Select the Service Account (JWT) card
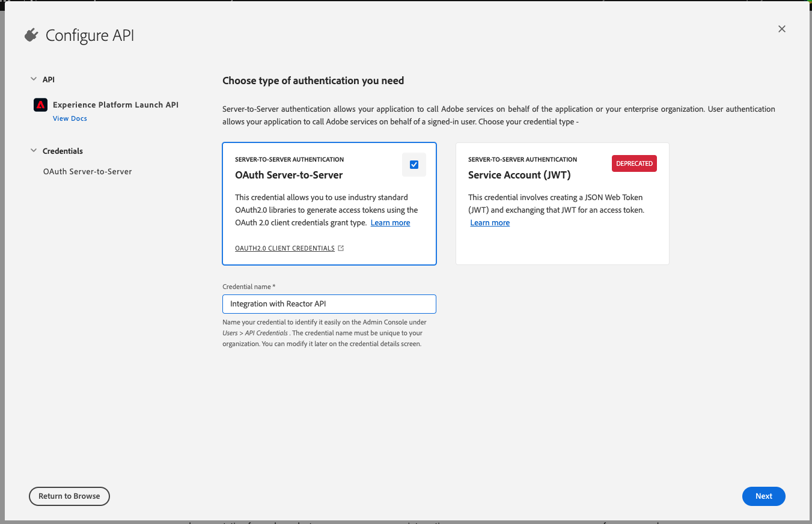The height and width of the screenshot is (524, 812). tap(563, 204)
